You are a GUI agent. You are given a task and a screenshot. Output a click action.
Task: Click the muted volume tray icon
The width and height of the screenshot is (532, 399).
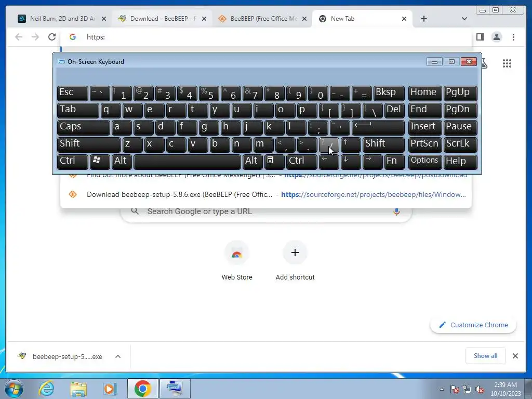(480, 389)
